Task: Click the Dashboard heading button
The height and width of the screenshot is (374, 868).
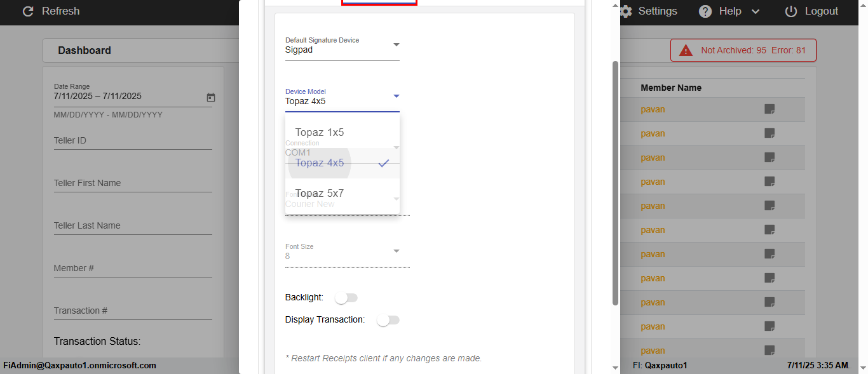Action: 85,50
